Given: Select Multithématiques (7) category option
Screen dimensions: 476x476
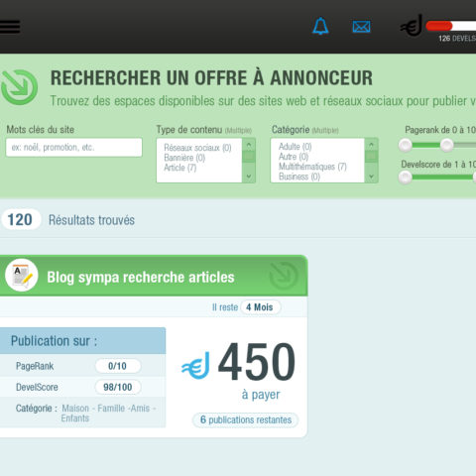Looking at the screenshot, I should (x=312, y=167).
